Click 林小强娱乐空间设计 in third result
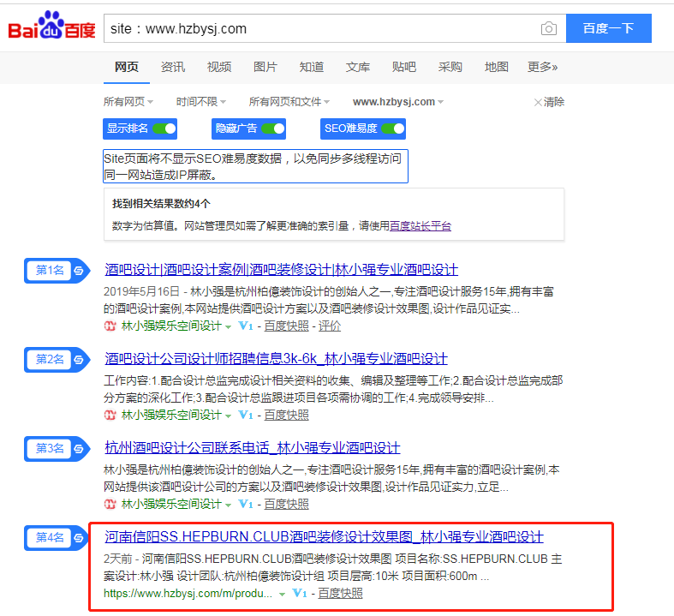The width and height of the screenshot is (674, 616). 171,505
